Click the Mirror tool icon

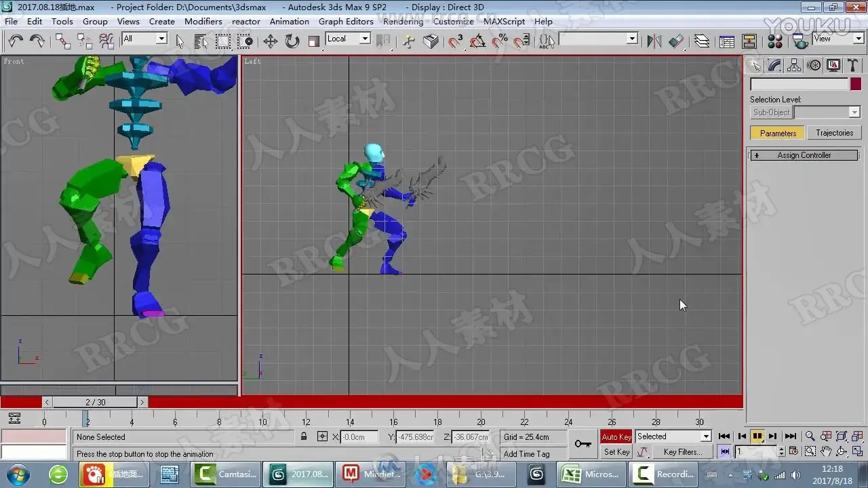click(x=654, y=41)
